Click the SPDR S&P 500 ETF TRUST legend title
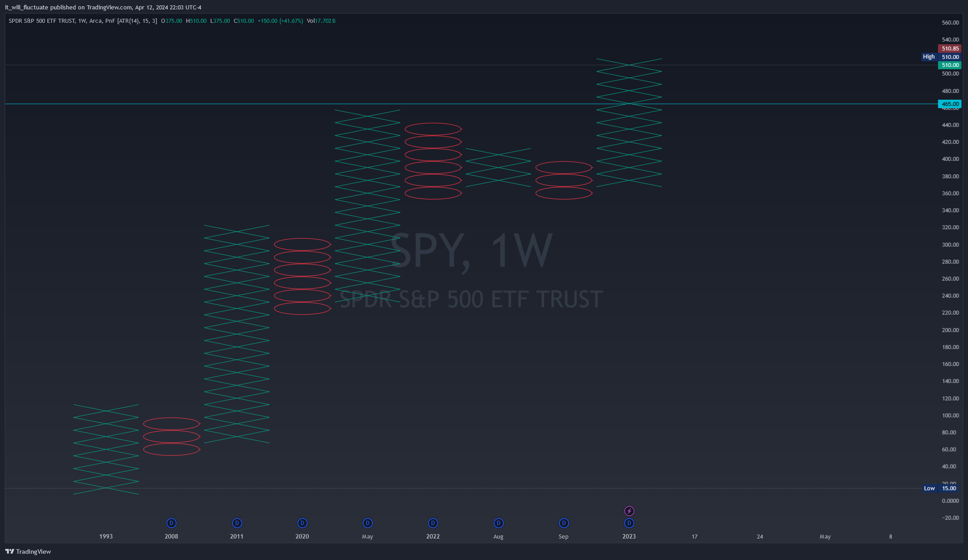This screenshot has height=560, width=968. 42,21
